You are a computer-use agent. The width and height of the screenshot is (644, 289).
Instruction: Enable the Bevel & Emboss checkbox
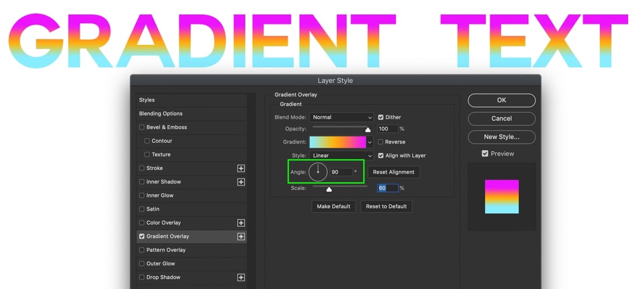point(142,128)
